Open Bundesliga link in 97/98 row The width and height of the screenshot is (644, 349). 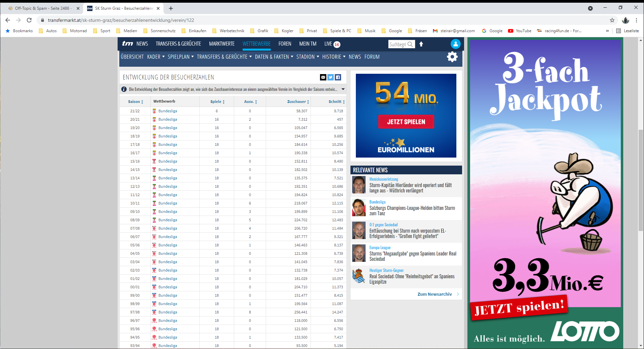click(168, 312)
